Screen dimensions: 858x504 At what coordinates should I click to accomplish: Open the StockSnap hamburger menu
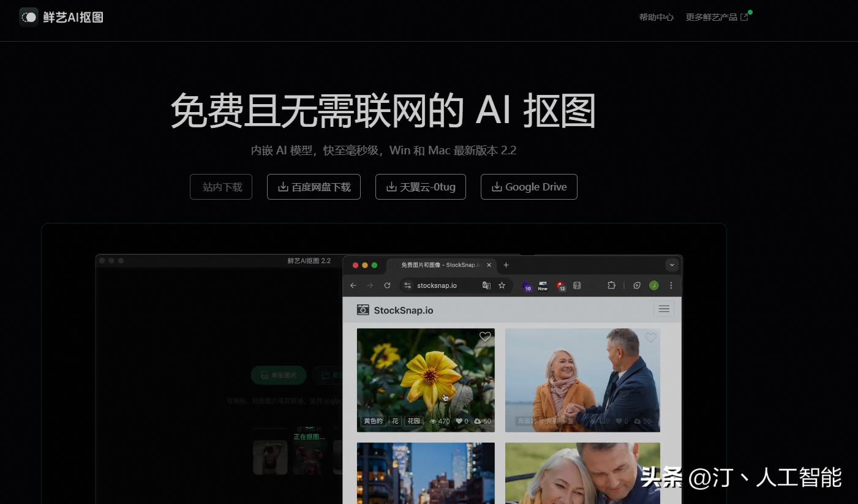click(x=664, y=309)
